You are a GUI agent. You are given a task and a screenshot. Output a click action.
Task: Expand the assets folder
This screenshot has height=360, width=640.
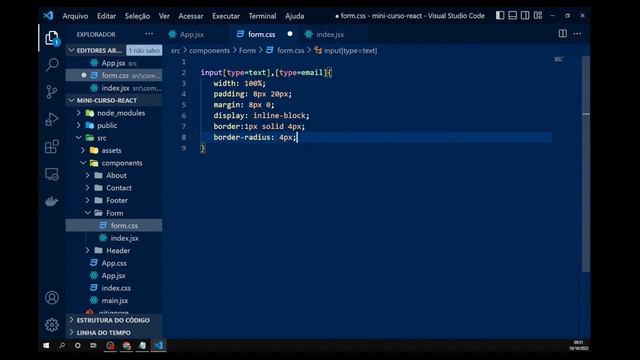[114, 150]
